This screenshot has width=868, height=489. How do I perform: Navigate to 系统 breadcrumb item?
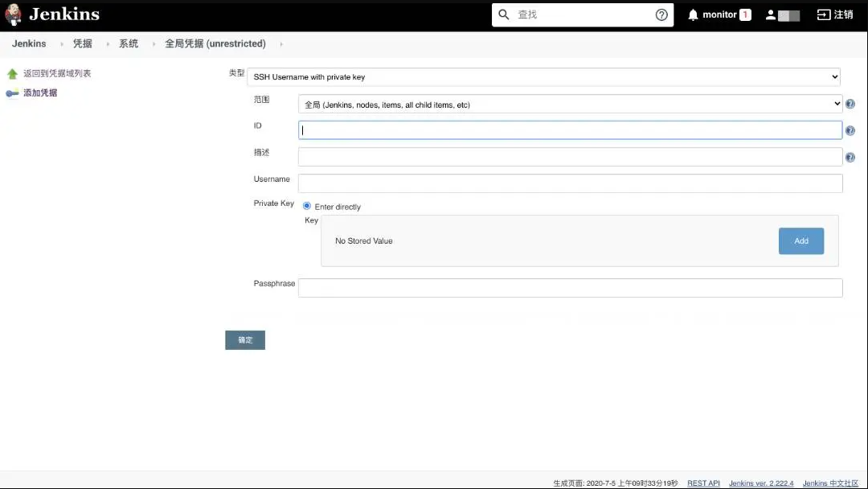tap(129, 44)
